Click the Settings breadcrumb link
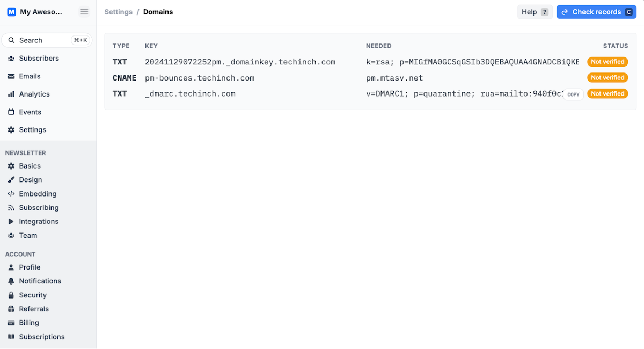This screenshot has height=349, width=644. 118,12
